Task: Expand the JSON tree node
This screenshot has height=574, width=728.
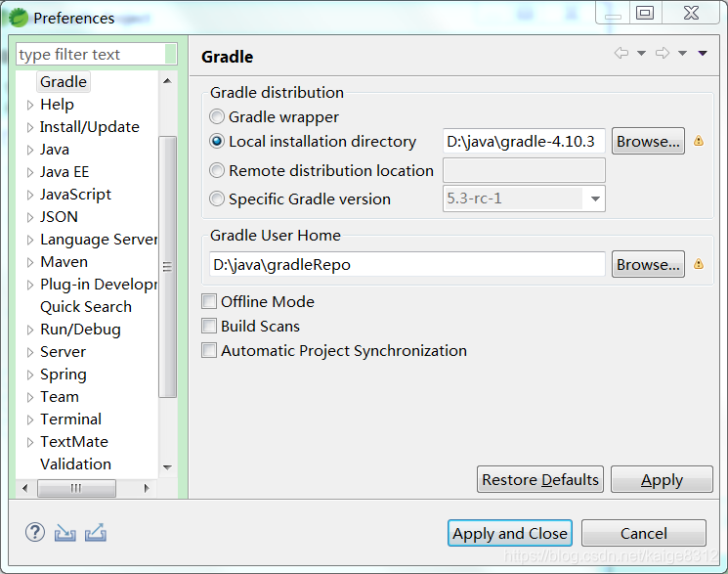Action: pos(30,217)
